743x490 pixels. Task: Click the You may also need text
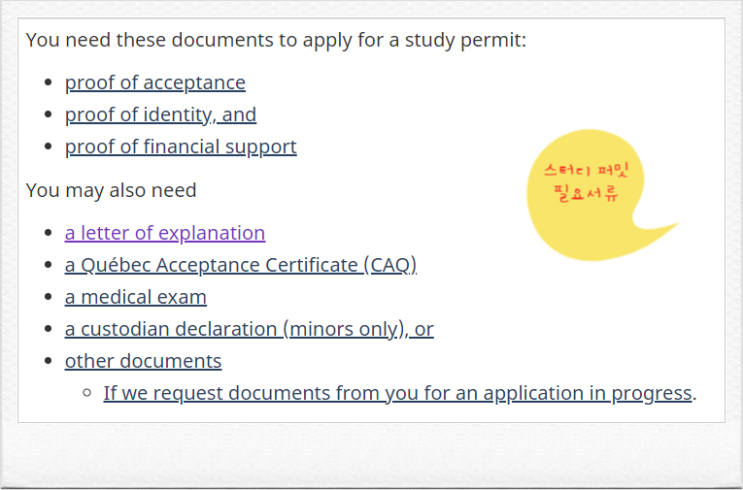111,191
